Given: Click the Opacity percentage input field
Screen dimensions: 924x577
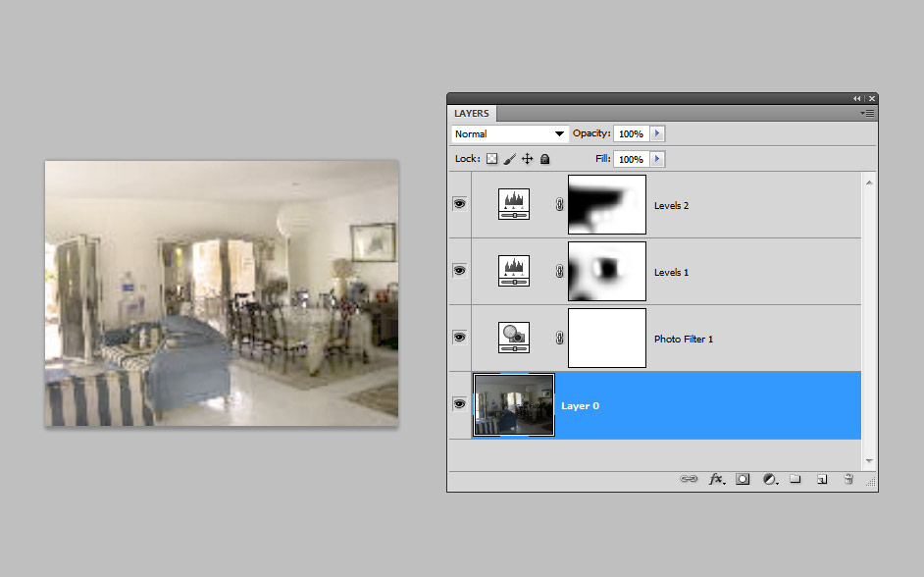Looking at the screenshot, I should (x=631, y=133).
